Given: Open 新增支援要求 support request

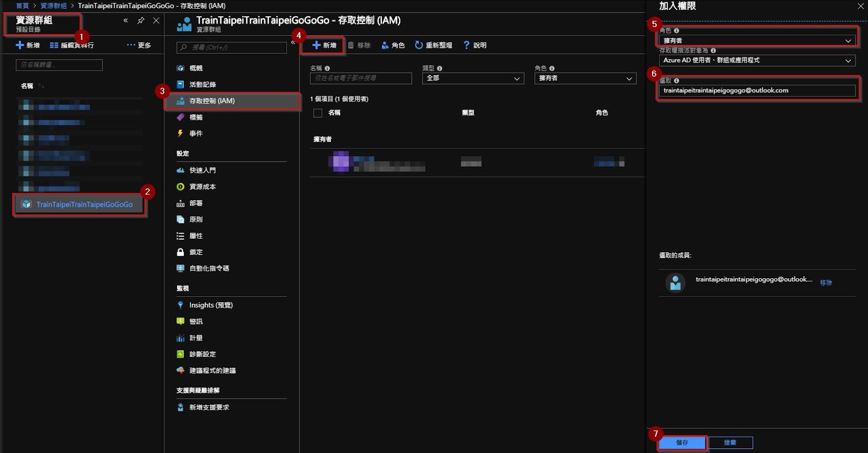Looking at the screenshot, I should 209,407.
